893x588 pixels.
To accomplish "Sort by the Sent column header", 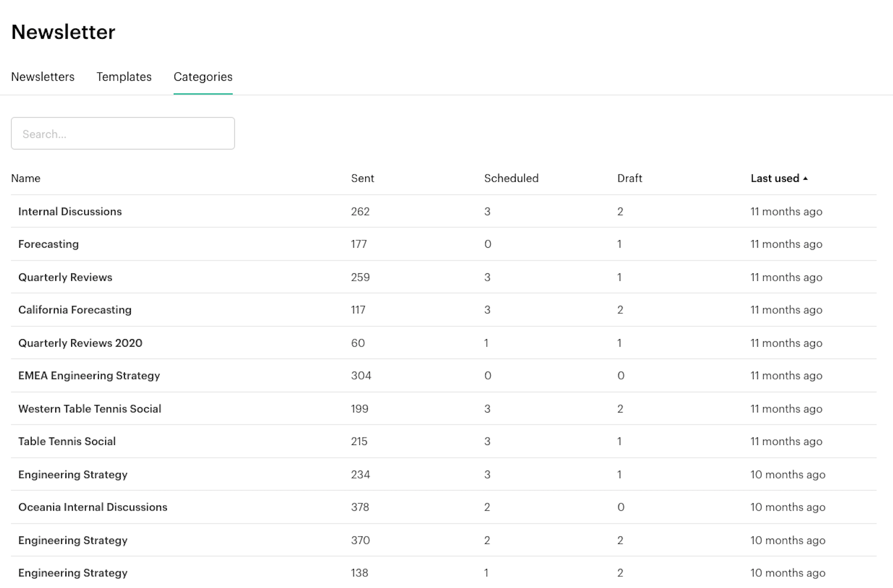I will [362, 178].
